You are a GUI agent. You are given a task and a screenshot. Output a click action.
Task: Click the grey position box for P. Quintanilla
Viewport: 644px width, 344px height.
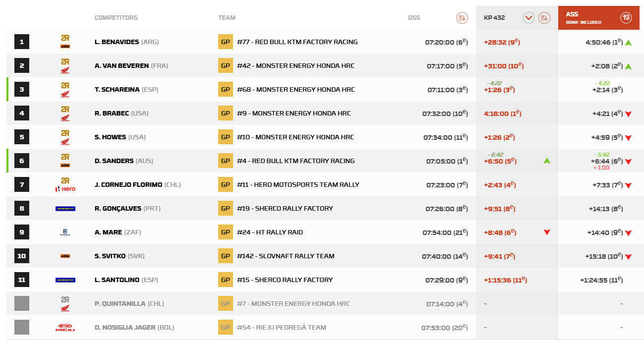point(22,303)
